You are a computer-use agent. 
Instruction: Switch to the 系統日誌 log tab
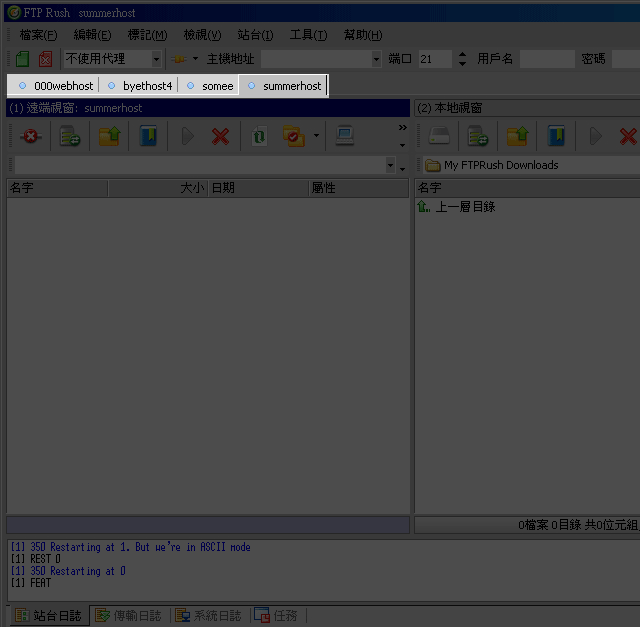[209, 615]
